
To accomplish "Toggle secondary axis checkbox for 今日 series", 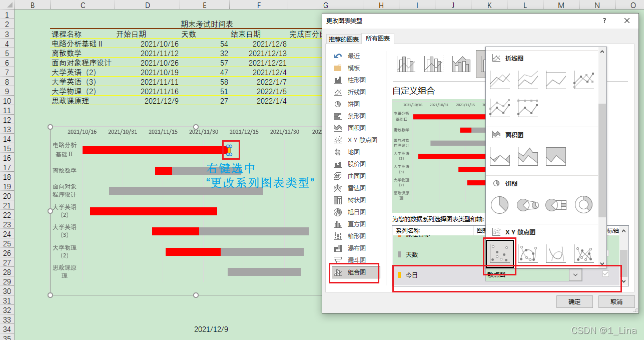I will (x=606, y=274).
